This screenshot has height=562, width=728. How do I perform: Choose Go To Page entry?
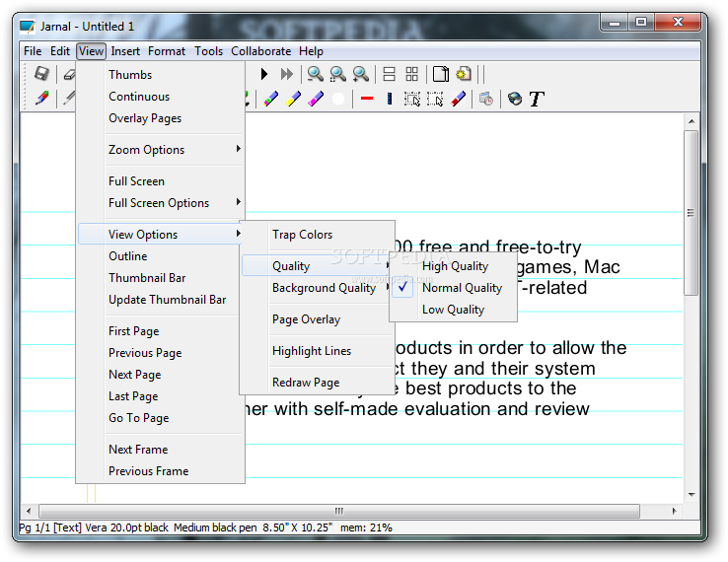pos(161,418)
